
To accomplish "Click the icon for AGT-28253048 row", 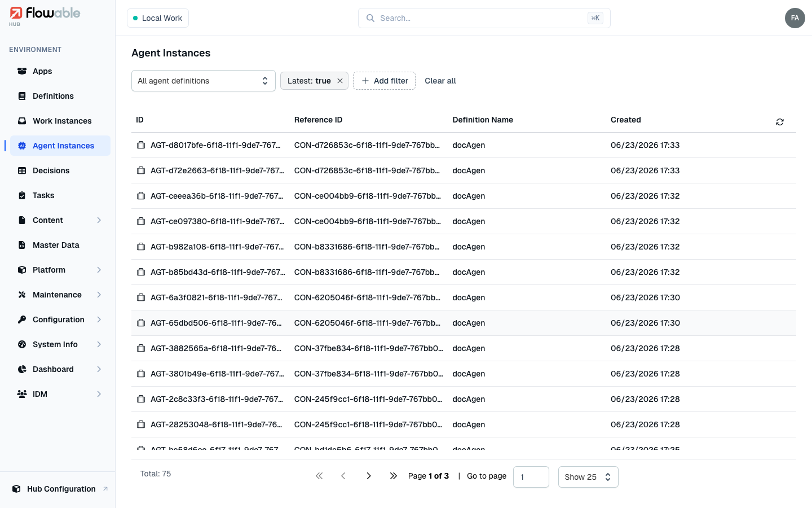I will 141,424.
